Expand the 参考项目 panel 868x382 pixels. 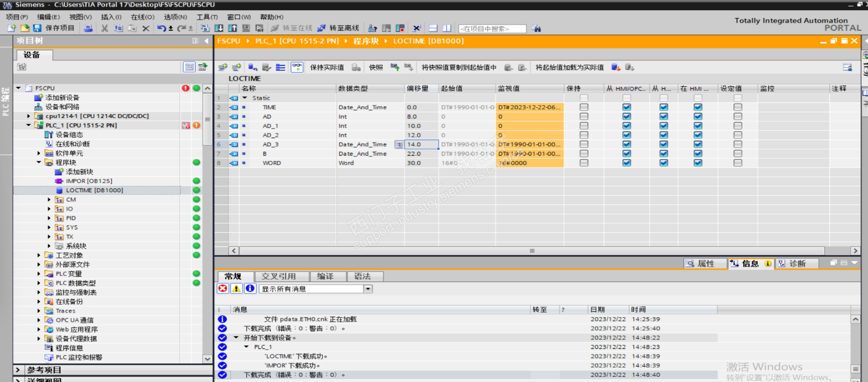[x=18, y=370]
